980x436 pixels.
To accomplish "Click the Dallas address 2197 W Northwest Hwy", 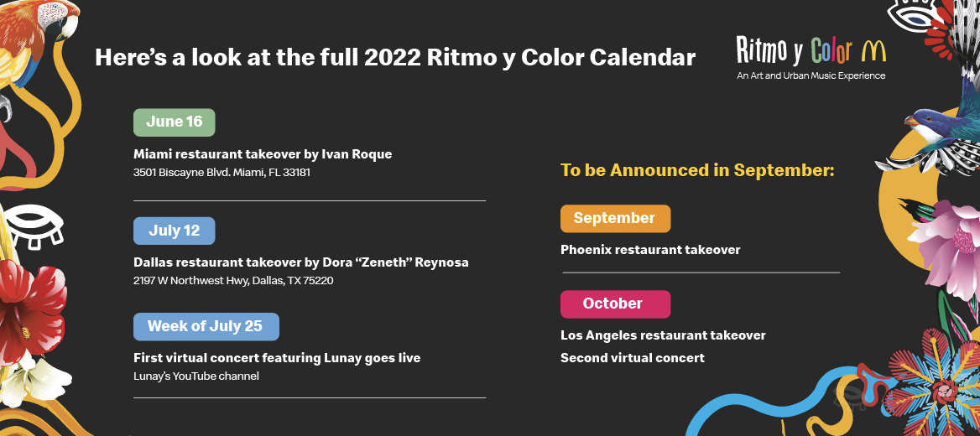I will tap(233, 281).
